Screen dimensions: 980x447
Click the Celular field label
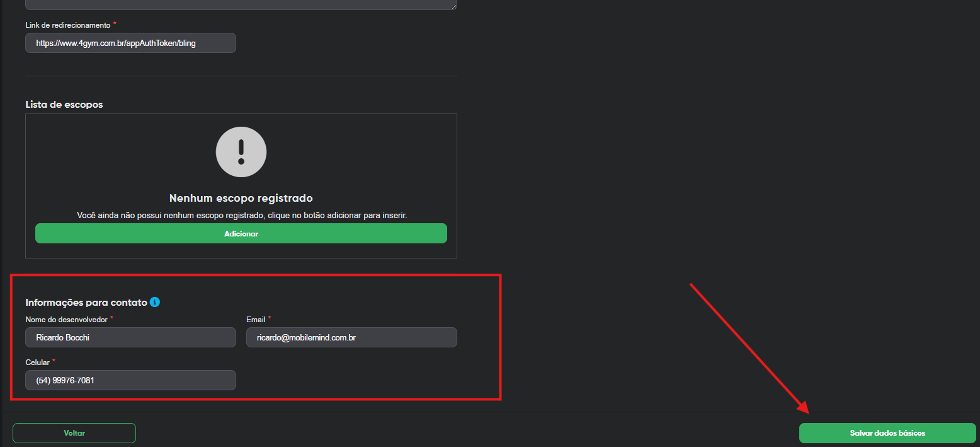point(38,362)
